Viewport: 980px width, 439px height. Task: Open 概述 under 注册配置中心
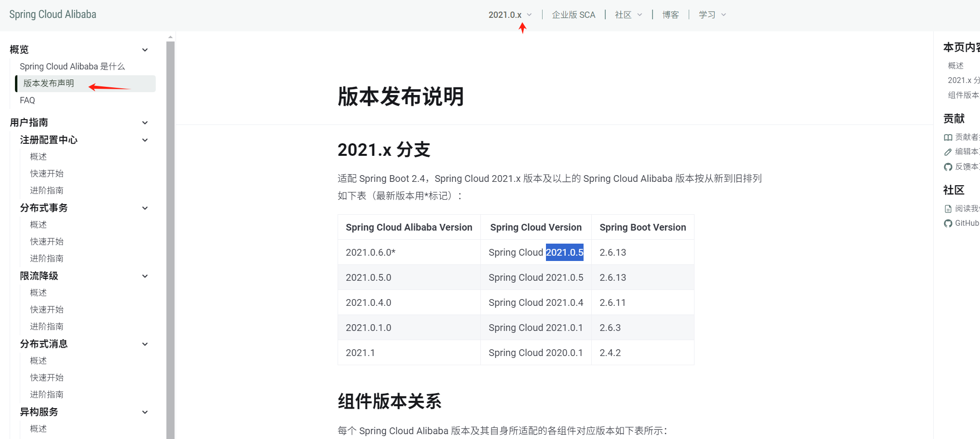coord(39,157)
